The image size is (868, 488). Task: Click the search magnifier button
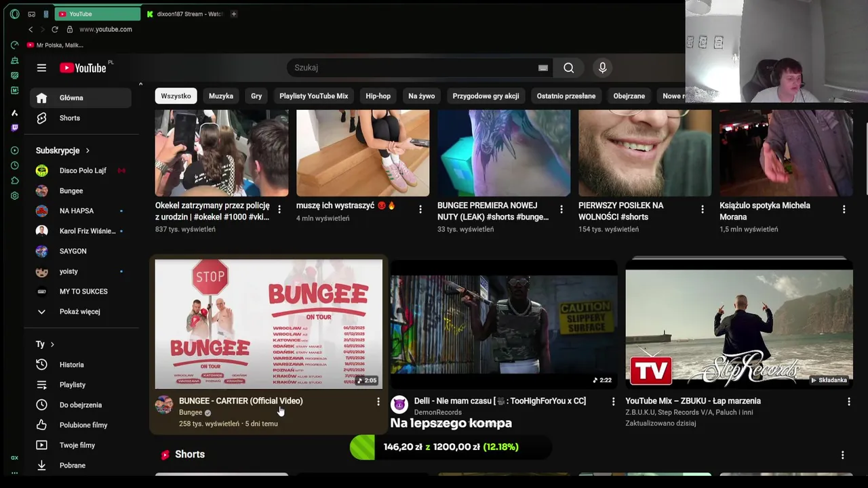(x=569, y=68)
